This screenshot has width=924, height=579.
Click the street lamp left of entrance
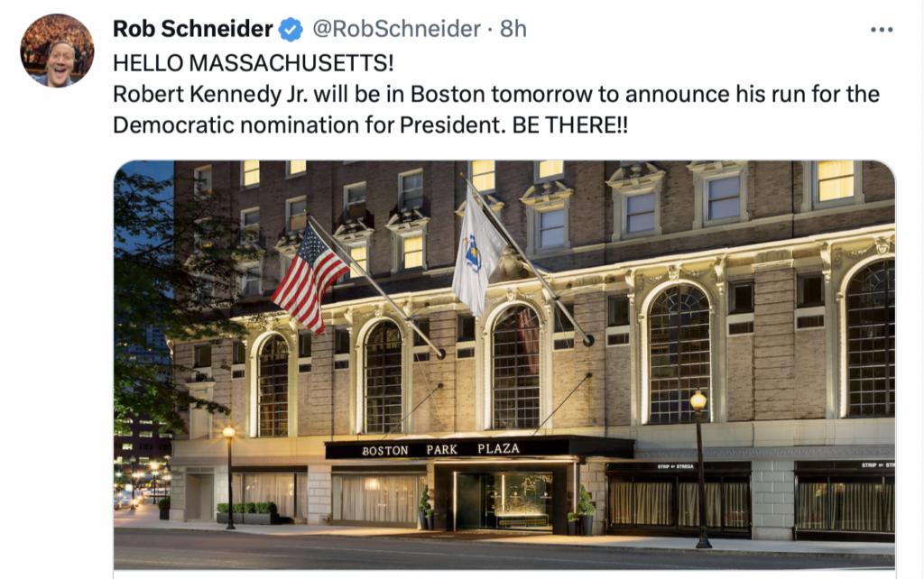tap(229, 478)
